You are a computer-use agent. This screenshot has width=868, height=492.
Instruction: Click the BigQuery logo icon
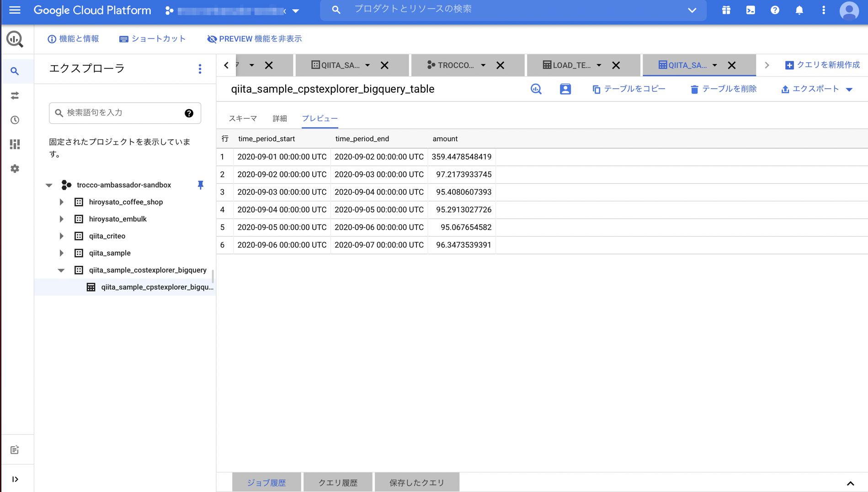(15, 39)
